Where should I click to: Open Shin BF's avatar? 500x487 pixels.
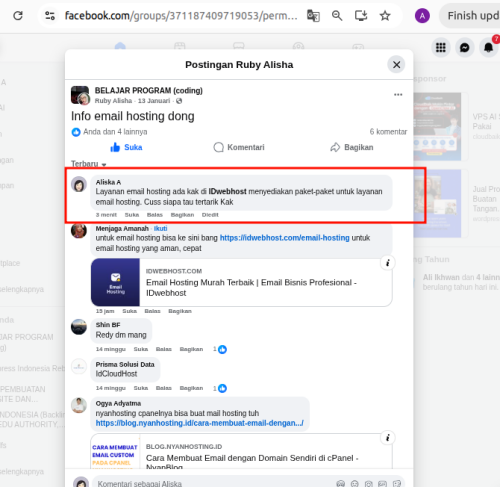79,327
